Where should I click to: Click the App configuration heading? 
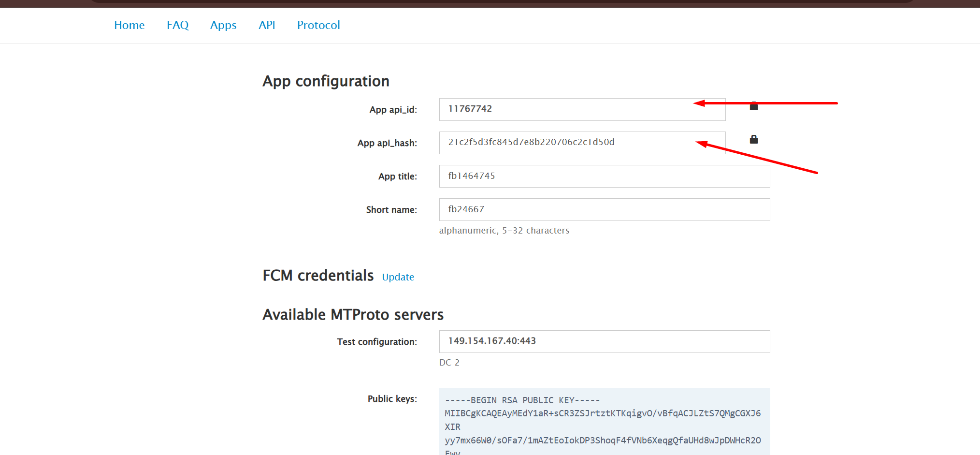(326, 81)
